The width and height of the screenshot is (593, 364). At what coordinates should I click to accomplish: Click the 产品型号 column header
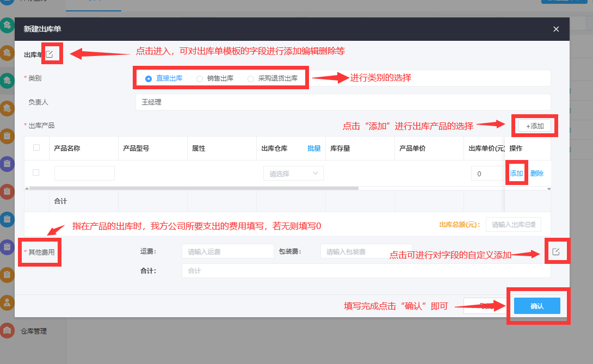[x=136, y=149]
